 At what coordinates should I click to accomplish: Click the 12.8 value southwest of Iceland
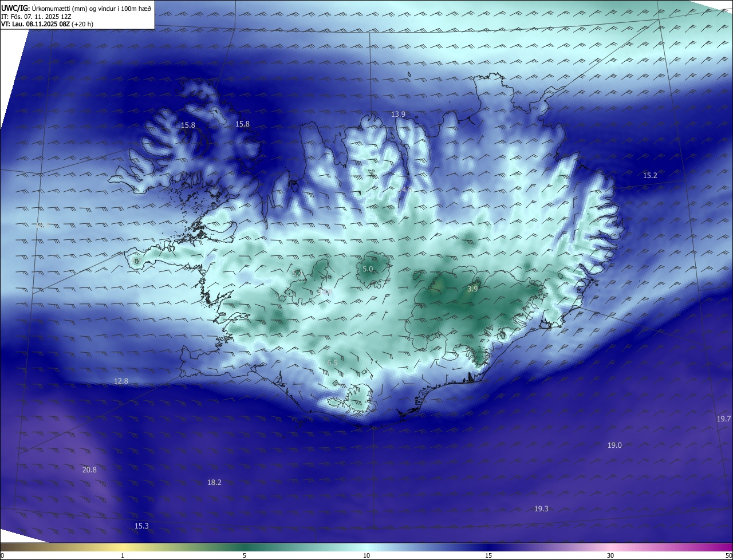(x=121, y=381)
